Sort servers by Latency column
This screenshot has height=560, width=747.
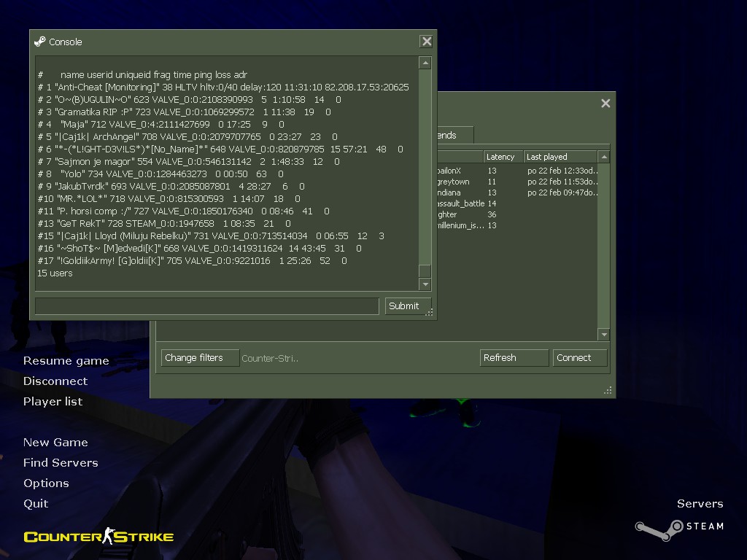point(503,157)
